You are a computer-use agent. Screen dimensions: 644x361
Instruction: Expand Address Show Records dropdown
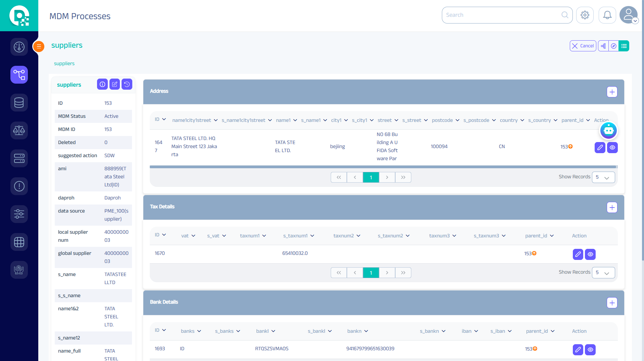pyautogui.click(x=603, y=177)
